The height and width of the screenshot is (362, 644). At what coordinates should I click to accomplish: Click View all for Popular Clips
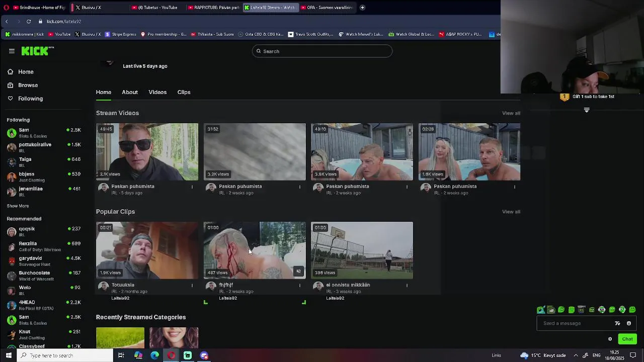coord(511,212)
